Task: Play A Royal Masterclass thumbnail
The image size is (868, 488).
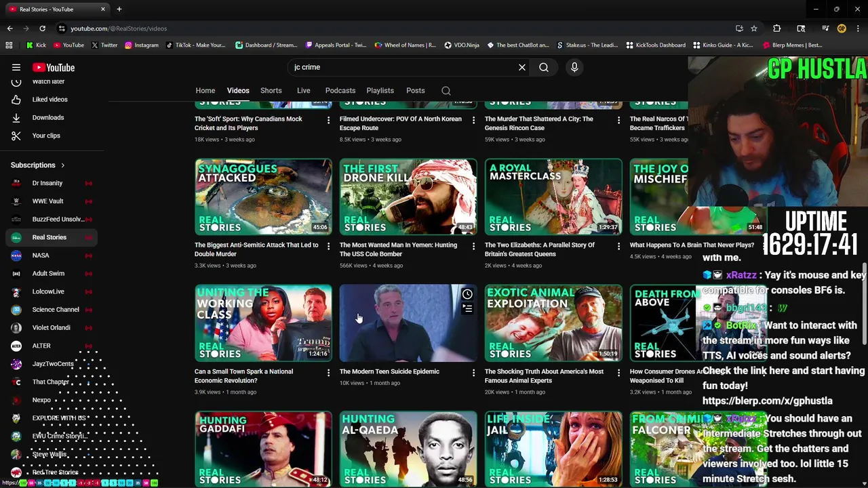Action: [x=553, y=197]
